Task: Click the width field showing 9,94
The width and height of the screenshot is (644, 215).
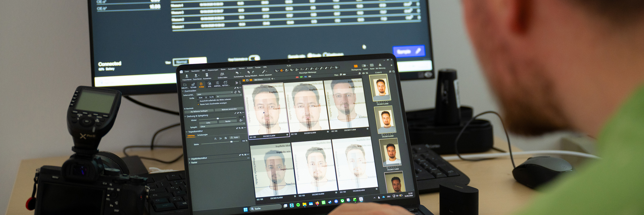Action: click(x=201, y=98)
